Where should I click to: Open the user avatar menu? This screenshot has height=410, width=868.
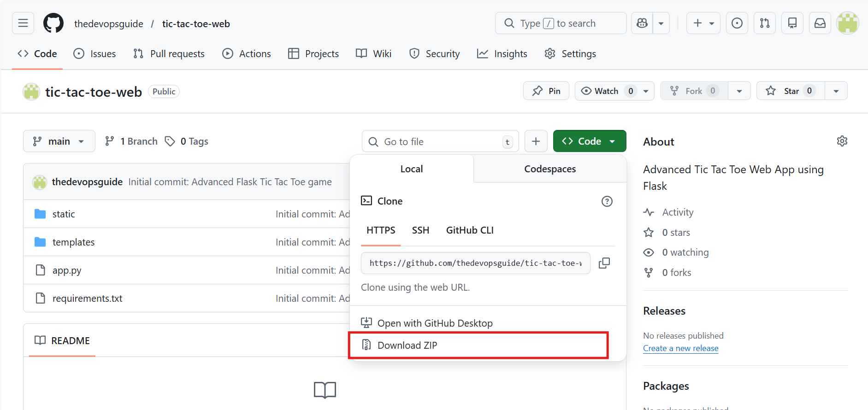[x=848, y=23]
